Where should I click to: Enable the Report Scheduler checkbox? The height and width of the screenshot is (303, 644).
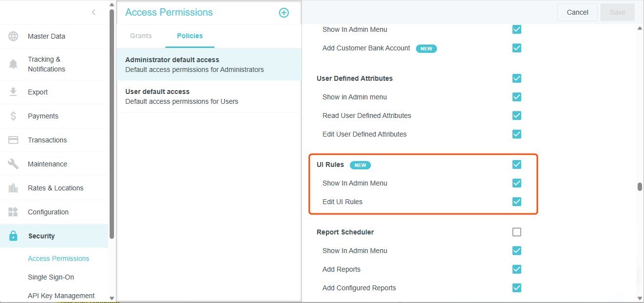[517, 232]
